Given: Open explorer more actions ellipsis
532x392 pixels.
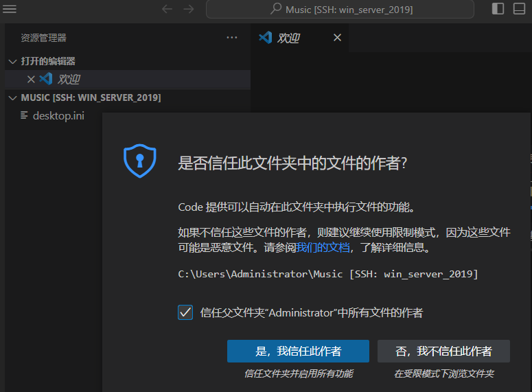Looking at the screenshot, I should (232, 37).
